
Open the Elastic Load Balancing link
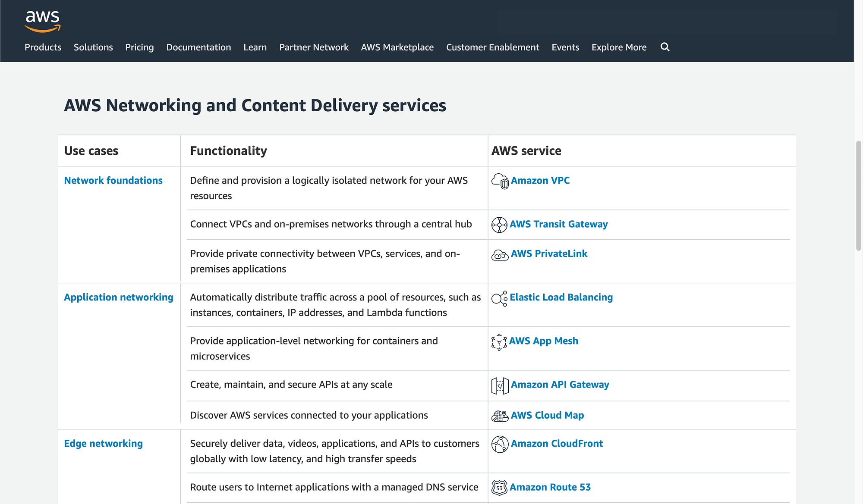pyautogui.click(x=561, y=297)
